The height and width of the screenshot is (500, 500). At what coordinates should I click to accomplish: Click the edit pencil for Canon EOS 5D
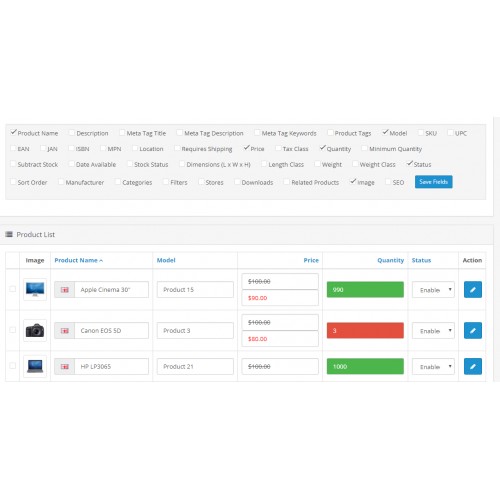(x=473, y=330)
